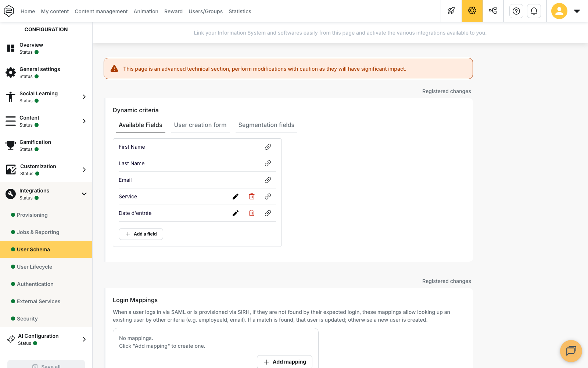
Task: Expand the AI Configuration section chevron
Action: tap(84, 339)
